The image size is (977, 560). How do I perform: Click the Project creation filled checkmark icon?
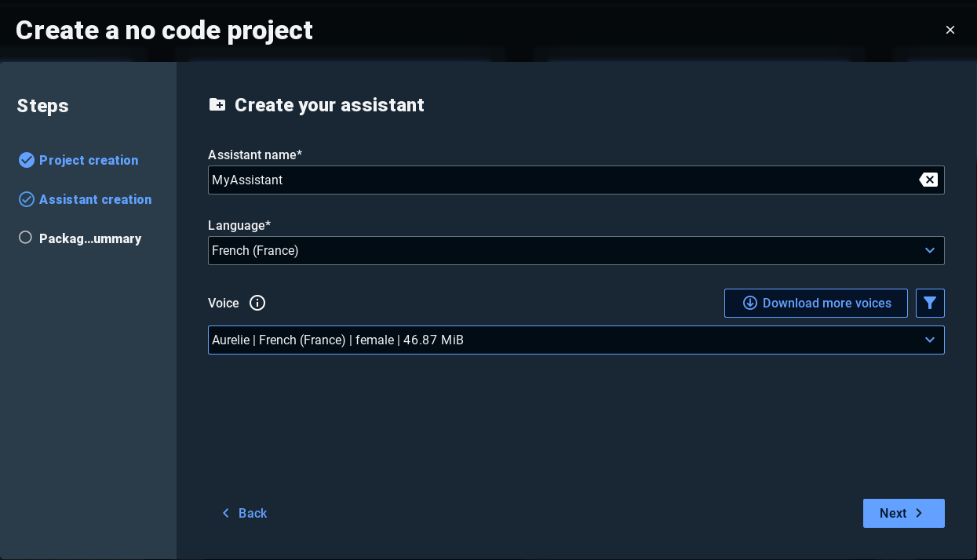(27, 160)
